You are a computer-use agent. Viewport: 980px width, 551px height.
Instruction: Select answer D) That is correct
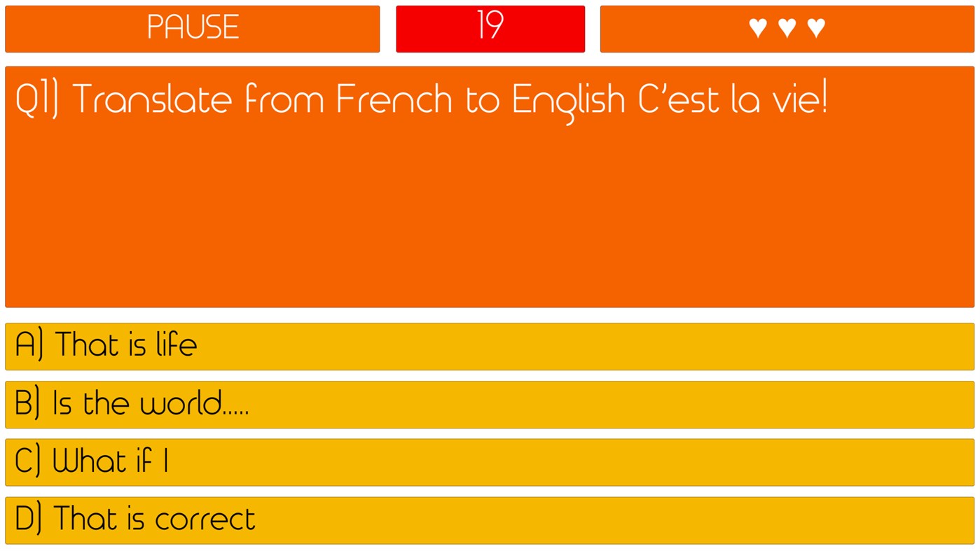click(x=490, y=520)
